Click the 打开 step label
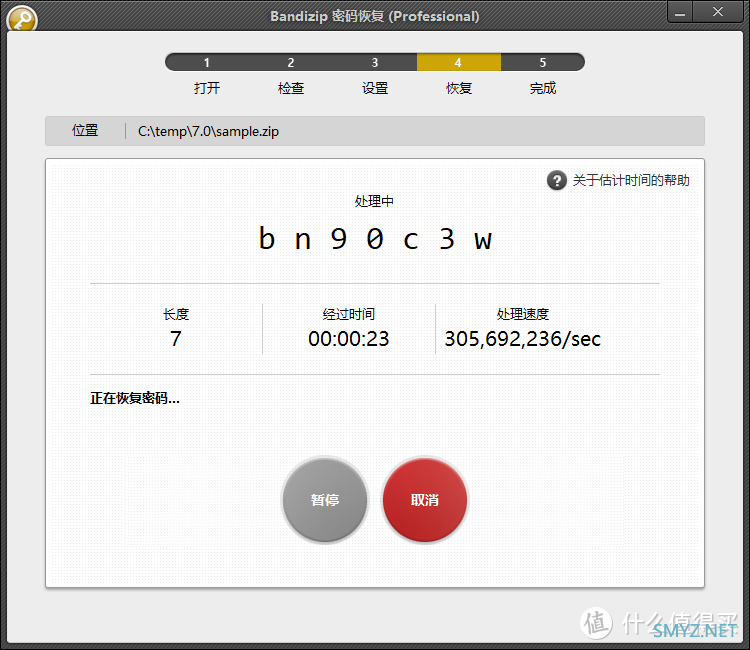This screenshot has width=750, height=650. [x=207, y=88]
